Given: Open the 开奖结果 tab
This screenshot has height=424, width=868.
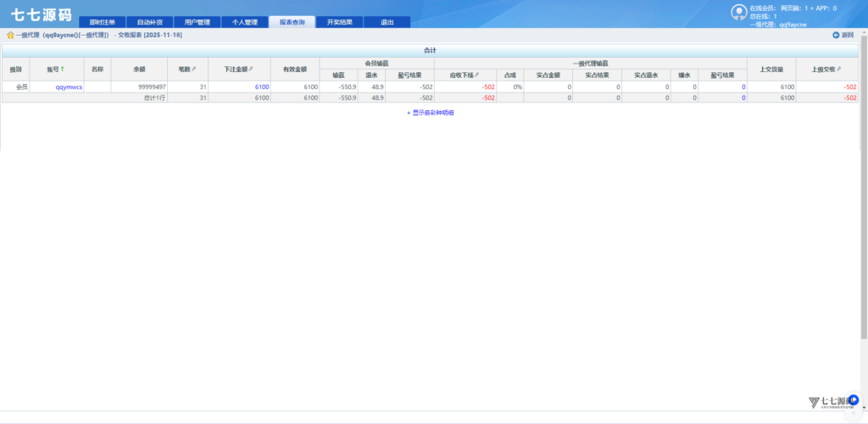Looking at the screenshot, I should pos(339,23).
